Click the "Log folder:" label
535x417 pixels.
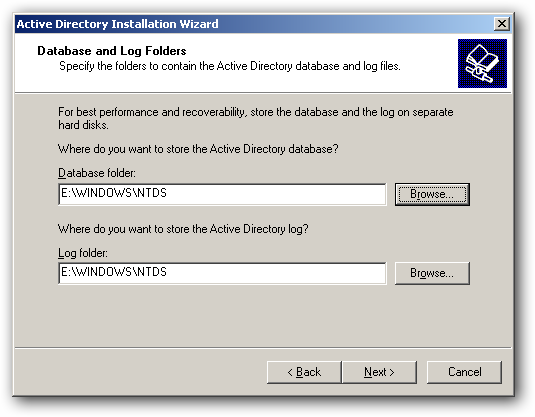(x=83, y=253)
